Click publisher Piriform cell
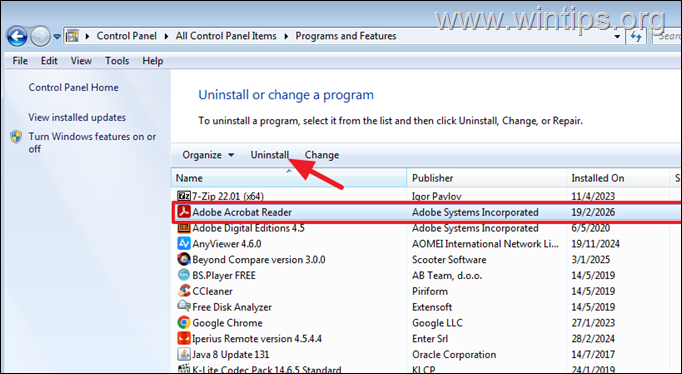The height and width of the screenshot is (374, 682). 430,291
